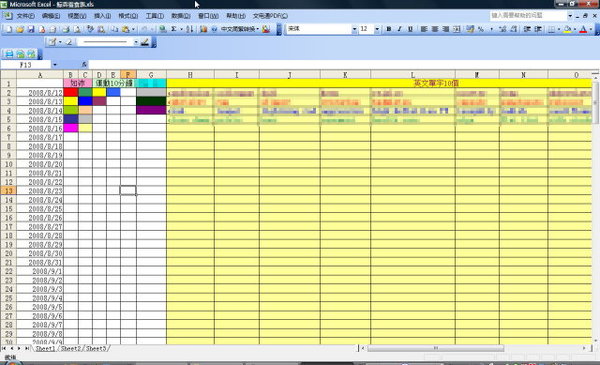Click the Insert Hyperlink globe icon
600x365 pixels.
(x=163, y=29)
